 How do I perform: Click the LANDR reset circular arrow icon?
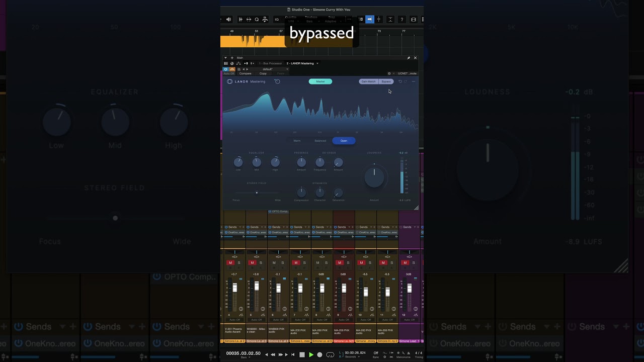(277, 81)
